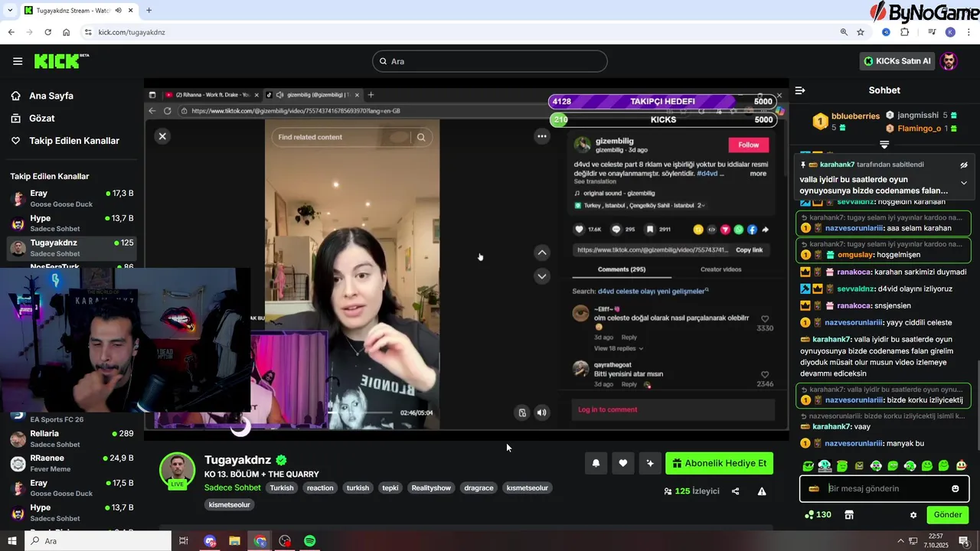
Task: Open Spotify from the taskbar
Action: pos(310,541)
